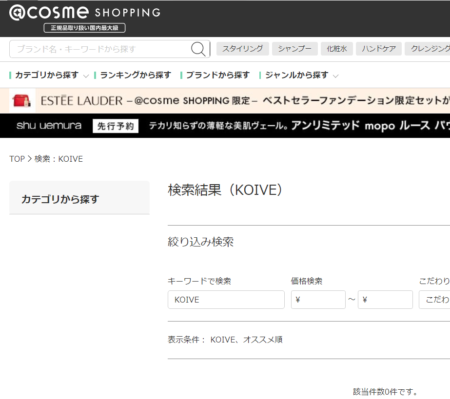450x399 pixels.
Task: Click the 表示条件 KOIVE、オススメ順 text
Action: pyautogui.click(x=225, y=340)
